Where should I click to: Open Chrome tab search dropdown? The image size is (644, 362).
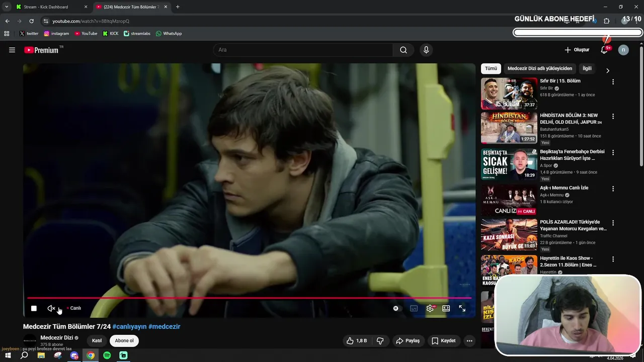[7, 7]
